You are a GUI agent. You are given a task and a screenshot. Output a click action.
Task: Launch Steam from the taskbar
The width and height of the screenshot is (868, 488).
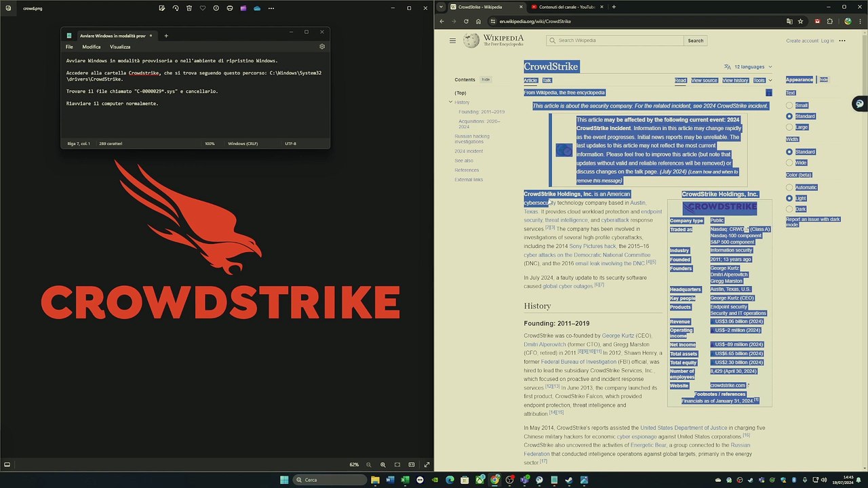point(569,480)
